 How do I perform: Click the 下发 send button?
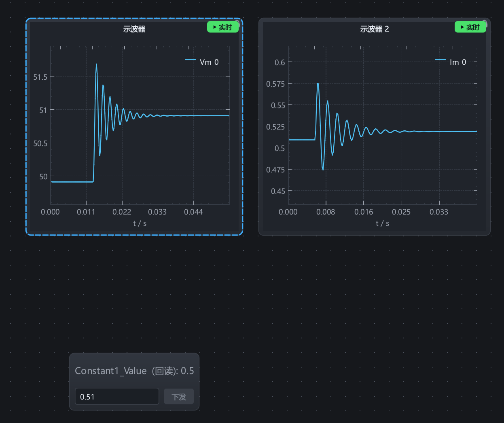point(179,397)
